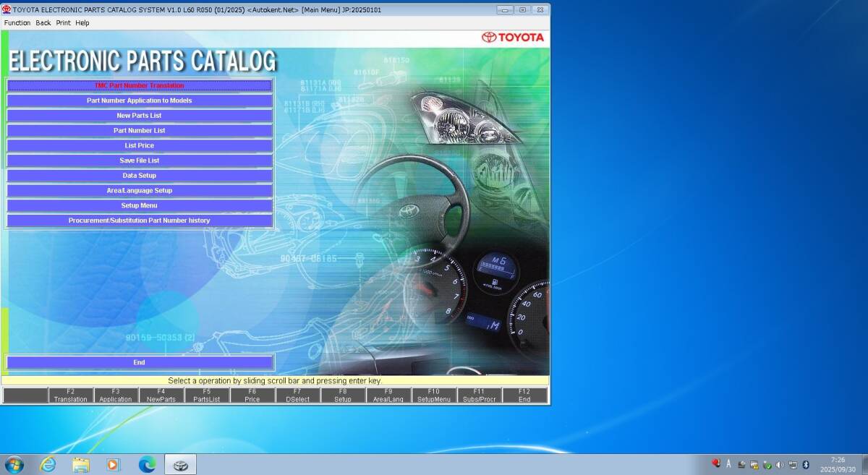Open Data Setup from the menu list
The width and height of the screenshot is (868, 475).
click(139, 176)
